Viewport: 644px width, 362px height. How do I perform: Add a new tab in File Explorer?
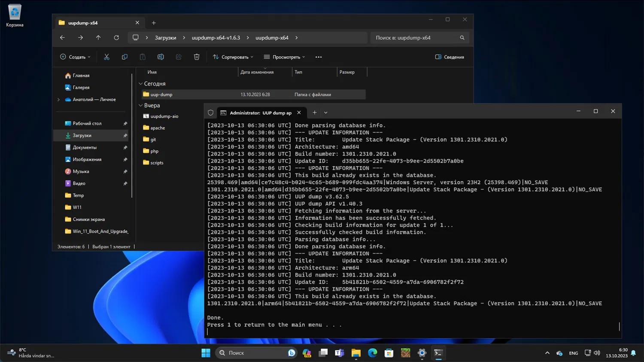click(x=154, y=23)
